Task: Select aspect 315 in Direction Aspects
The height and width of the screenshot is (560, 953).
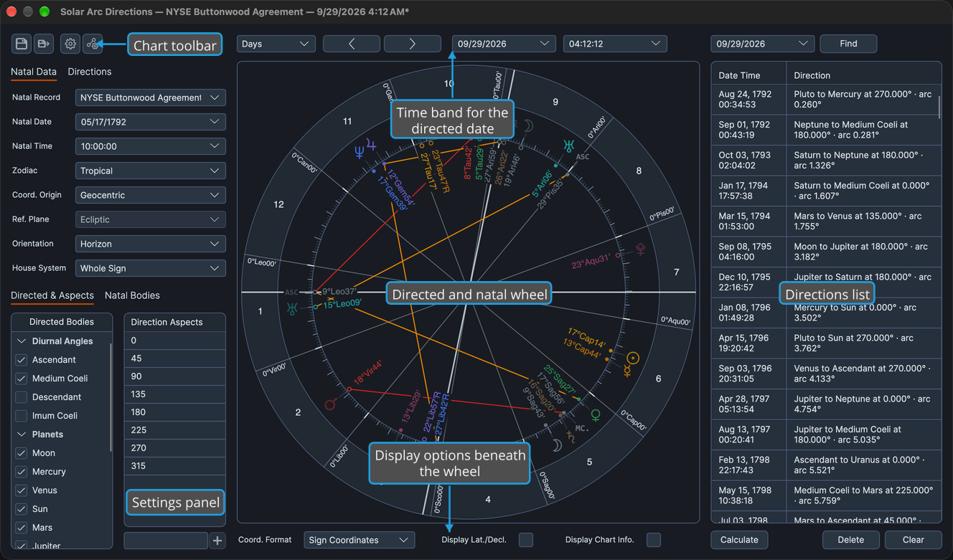Action: pos(175,466)
